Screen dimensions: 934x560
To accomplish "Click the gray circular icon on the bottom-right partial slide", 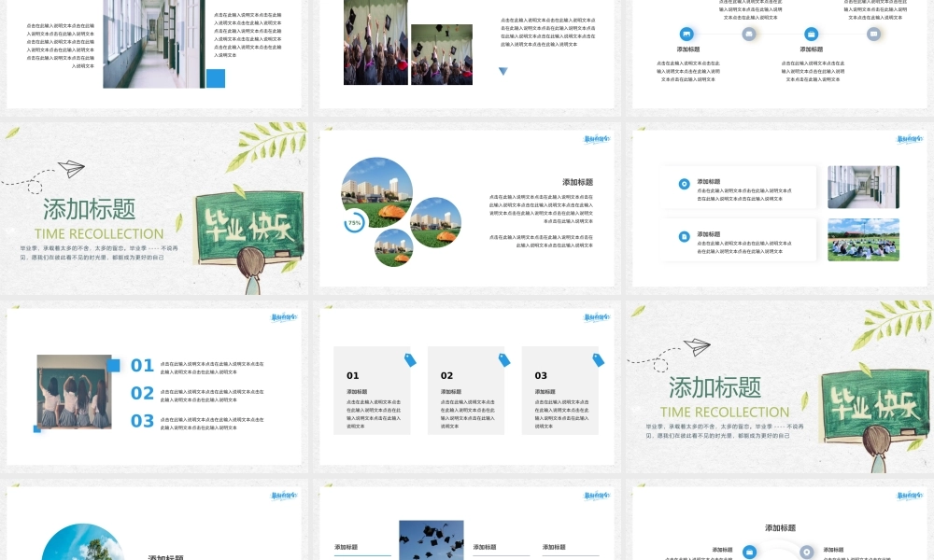I will tap(807, 553).
